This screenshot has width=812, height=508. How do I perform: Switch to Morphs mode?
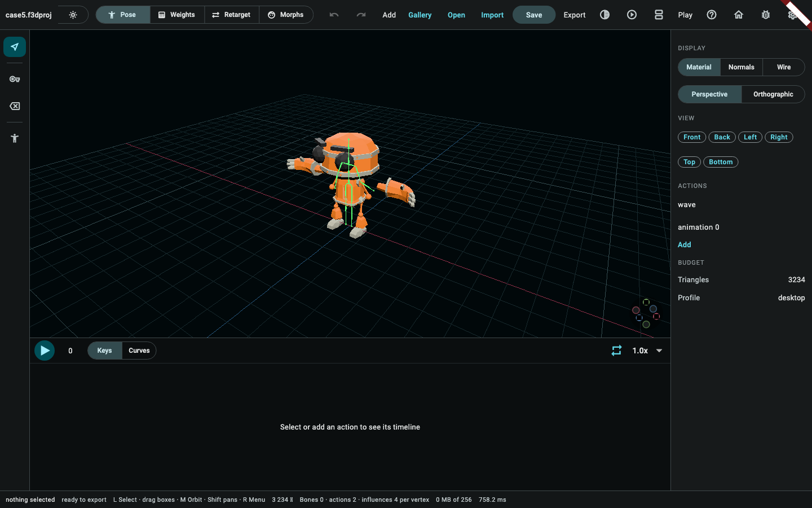point(286,15)
